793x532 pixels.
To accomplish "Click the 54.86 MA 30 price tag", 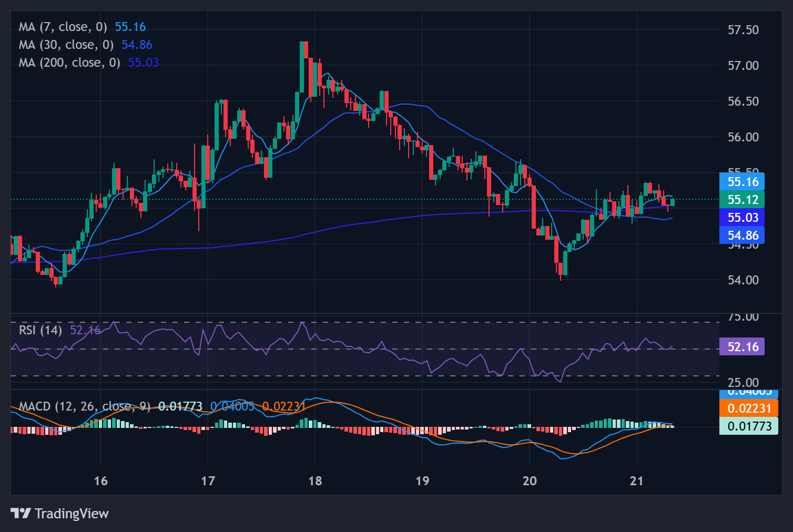I will click(742, 236).
